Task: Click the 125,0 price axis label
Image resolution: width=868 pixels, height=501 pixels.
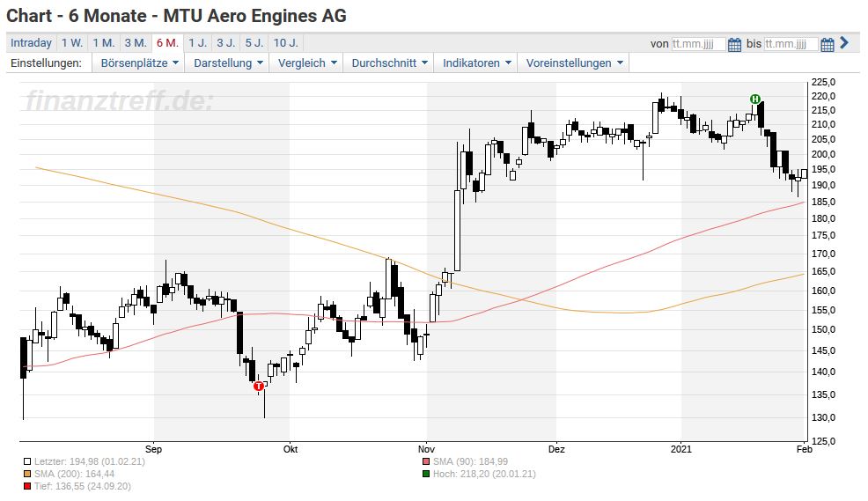Action: 823,442
